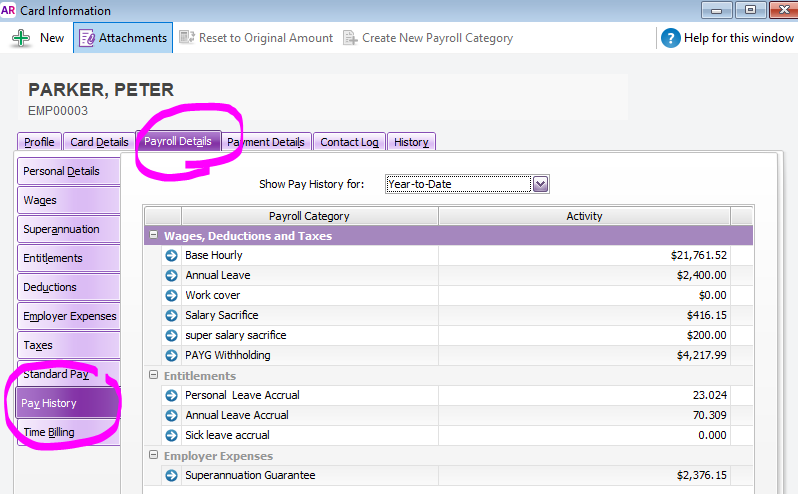The width and height of the screenshot is (798, 494).
Task: Open the Contact Log tab
Action: 349,142
